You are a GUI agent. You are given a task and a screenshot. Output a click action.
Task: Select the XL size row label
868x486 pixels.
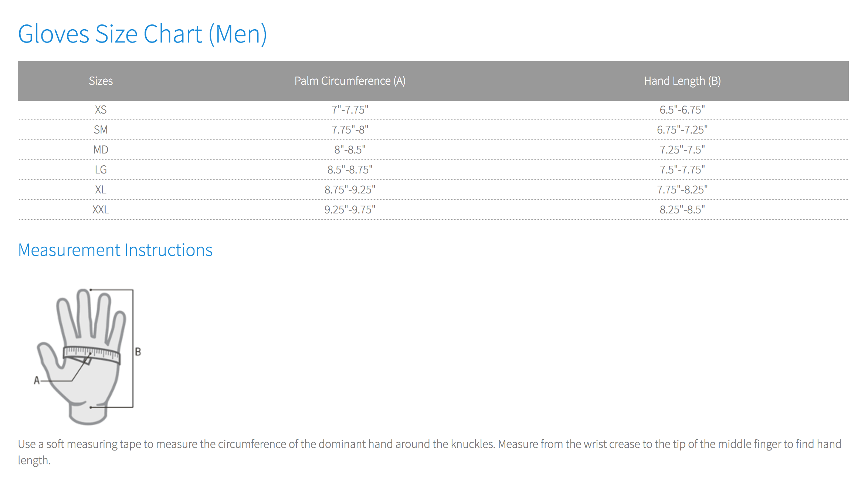tap(101, 190)
